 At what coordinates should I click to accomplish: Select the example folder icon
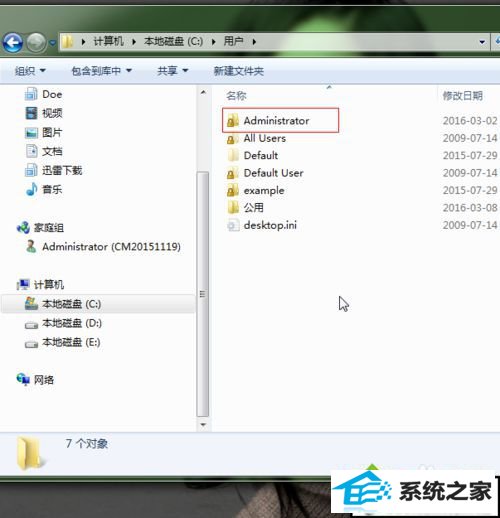pos(233,190)
